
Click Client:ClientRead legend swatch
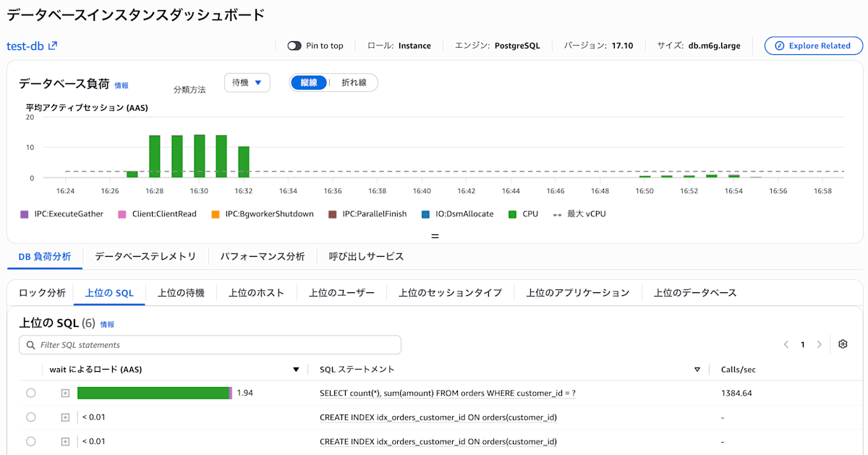coord(122,214)
